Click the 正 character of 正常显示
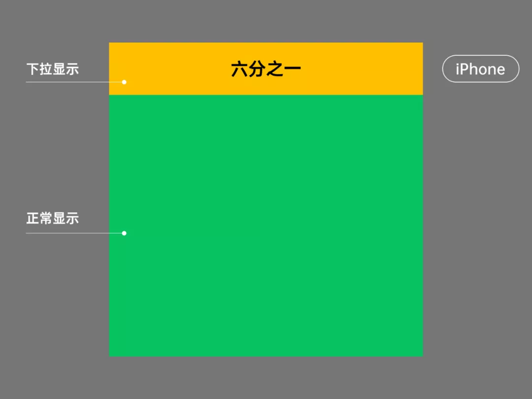532x399 pixels. point(33,218)
